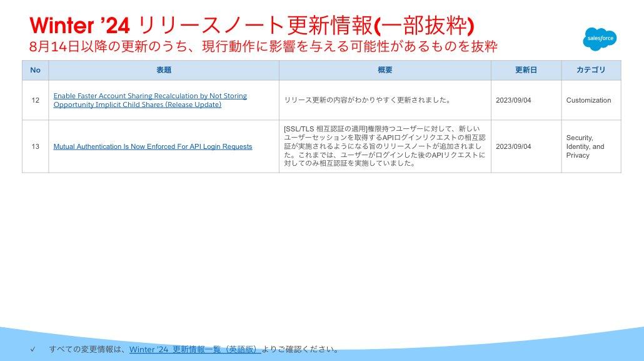Click the Salesforce cloud logo
The image size is (644, 361).
tap(600, 39)
